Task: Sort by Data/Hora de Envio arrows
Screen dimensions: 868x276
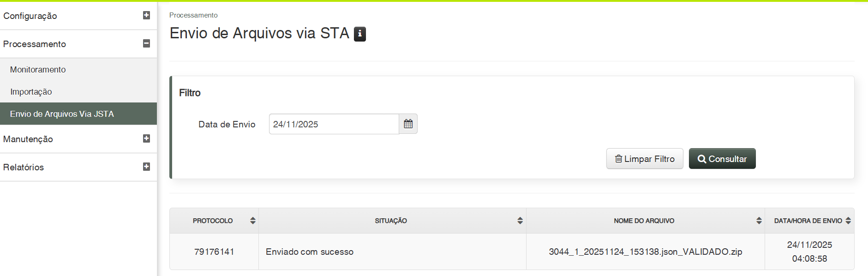Action: 848,221
